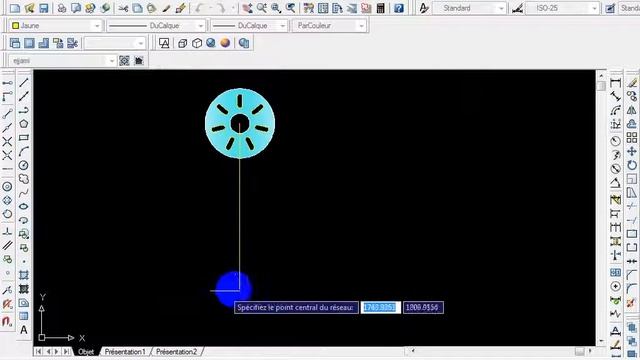Switch to the Présentation2 tab
Image resolution: width=640 pixels, height=360 pixels.
coord(176,351)
